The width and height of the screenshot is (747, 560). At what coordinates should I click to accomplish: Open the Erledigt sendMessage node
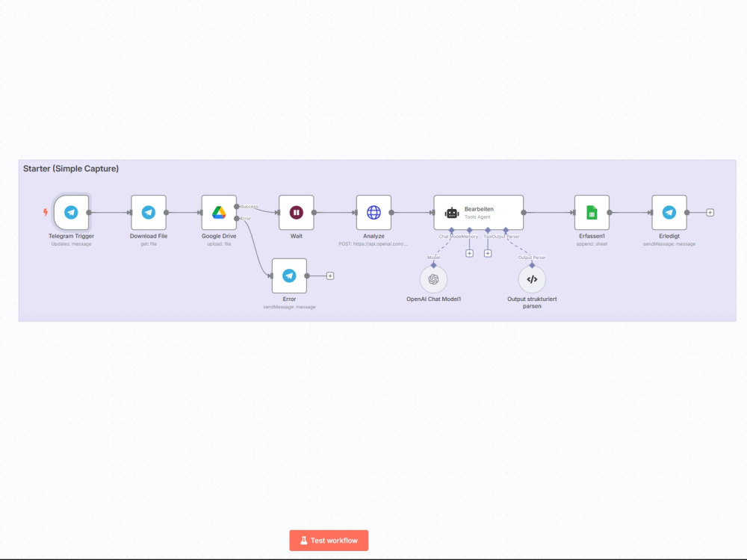[669, 212]
